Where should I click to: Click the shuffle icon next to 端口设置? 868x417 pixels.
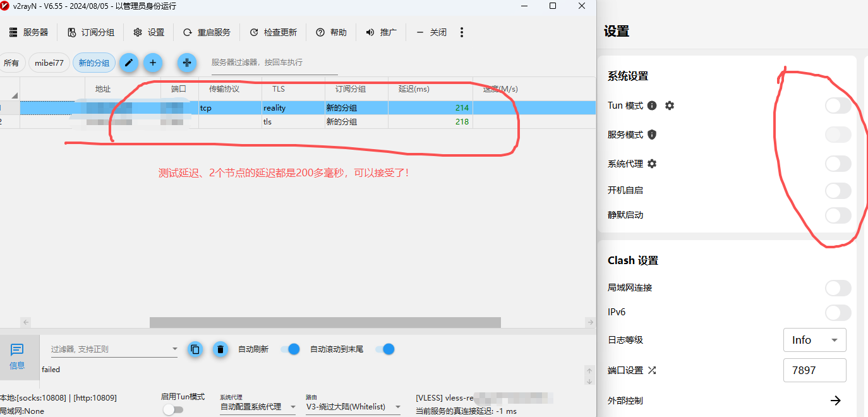tap(652, 370)
